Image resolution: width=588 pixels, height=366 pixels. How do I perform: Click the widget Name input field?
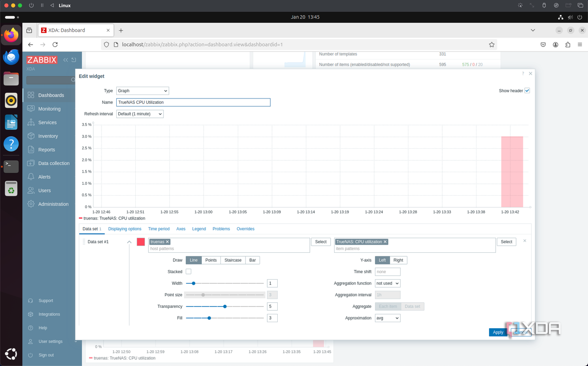pos(193,102)
